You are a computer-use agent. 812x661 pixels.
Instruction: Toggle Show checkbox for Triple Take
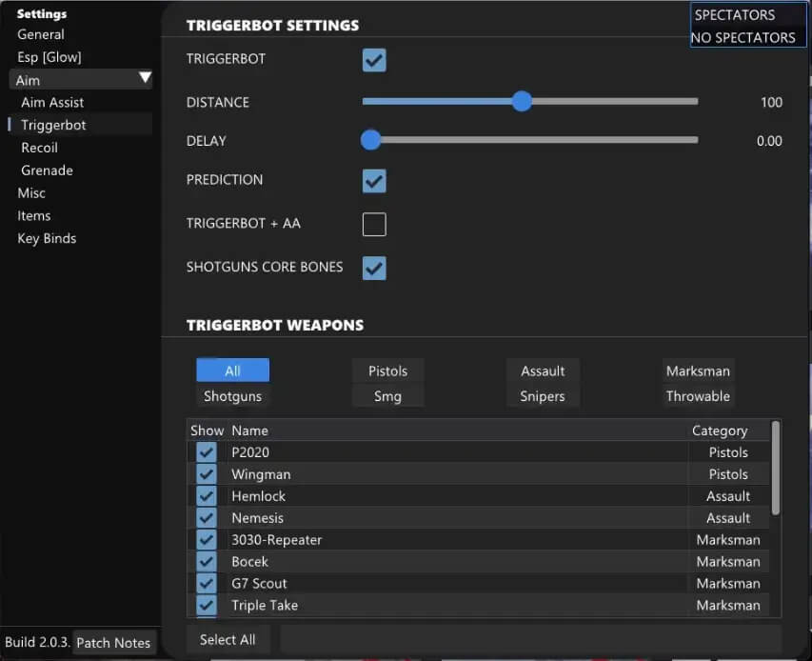[207, 605]
